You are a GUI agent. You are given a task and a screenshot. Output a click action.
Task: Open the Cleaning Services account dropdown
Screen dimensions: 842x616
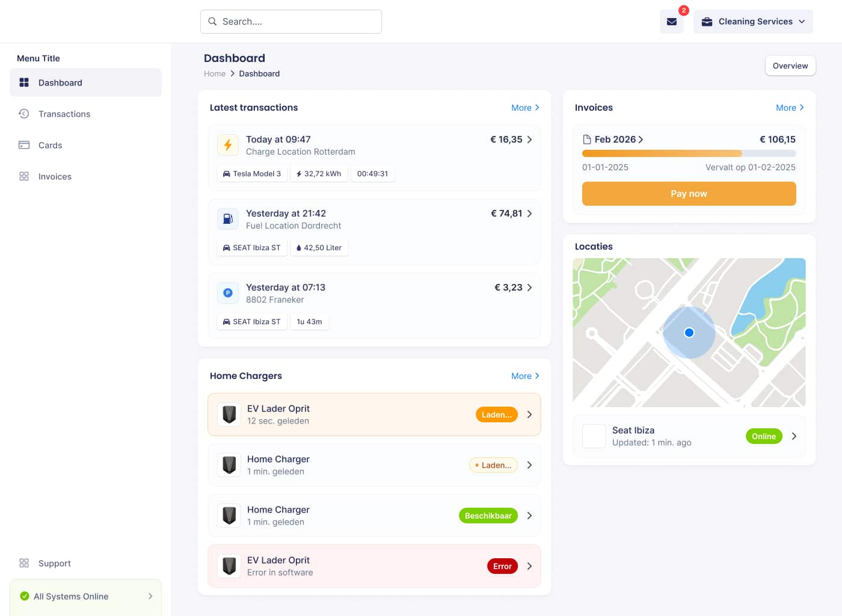point(753,21)
